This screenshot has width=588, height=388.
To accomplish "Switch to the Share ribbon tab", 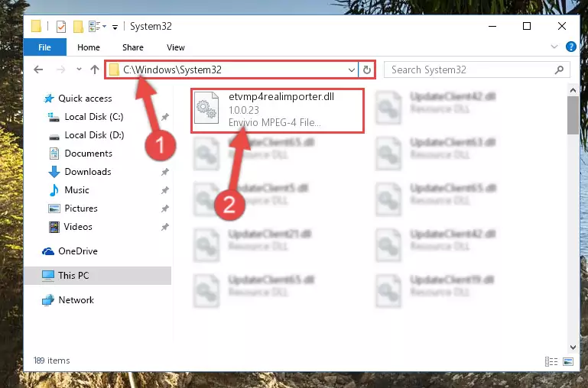I will tap(133, 47).
